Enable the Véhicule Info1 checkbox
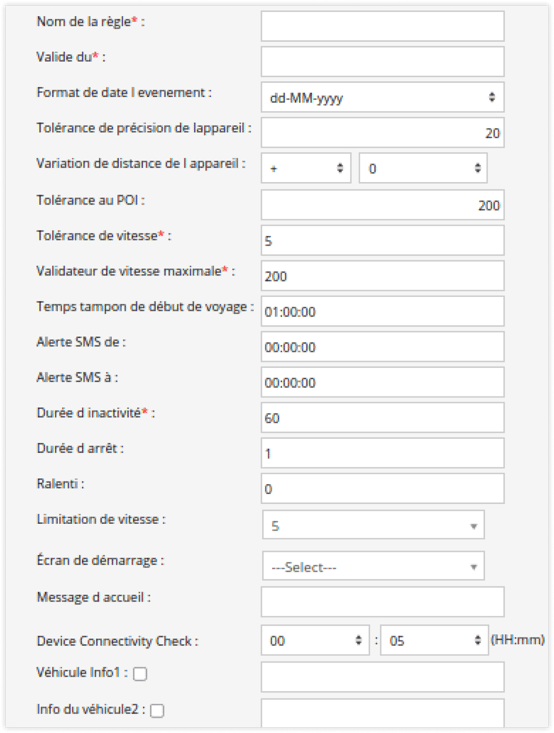This screenshot has height=733, width=554. (140, 674)
